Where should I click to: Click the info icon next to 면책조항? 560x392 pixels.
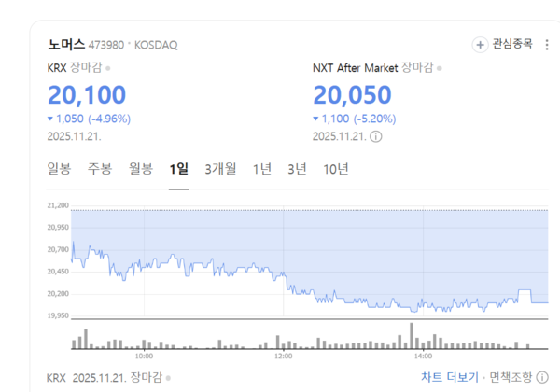point(542,377)
